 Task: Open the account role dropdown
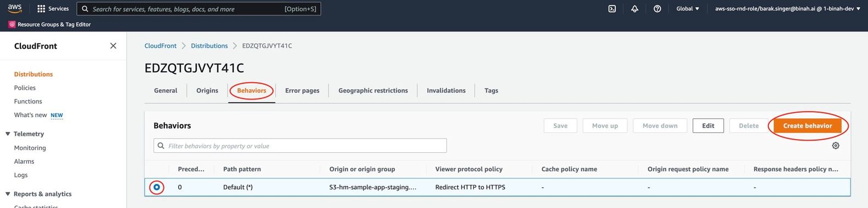point(787,9)
